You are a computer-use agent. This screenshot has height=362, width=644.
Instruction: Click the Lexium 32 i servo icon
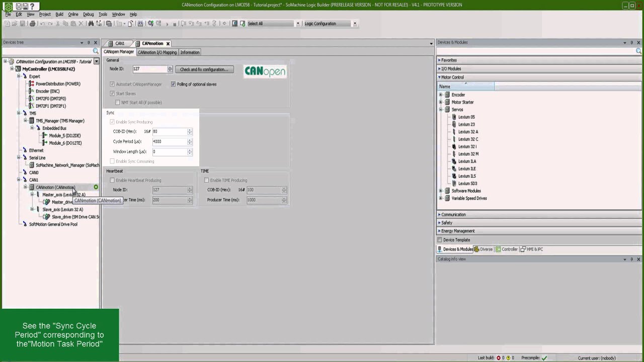[x=454, y=147]
